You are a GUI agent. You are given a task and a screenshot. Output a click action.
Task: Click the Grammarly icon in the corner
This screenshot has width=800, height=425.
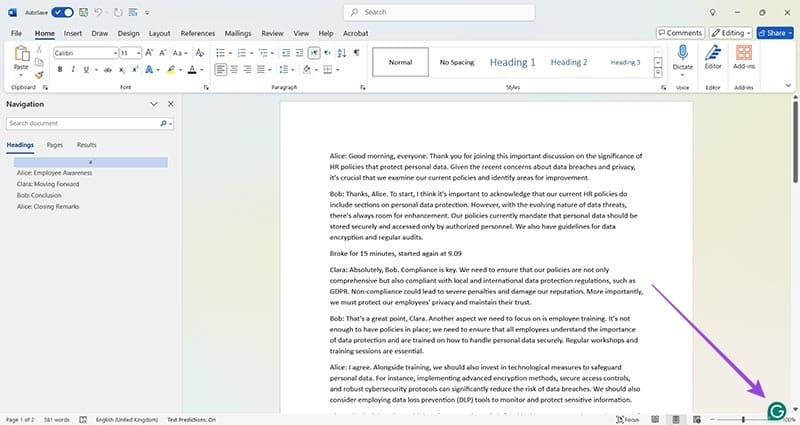tap(775, 410)
